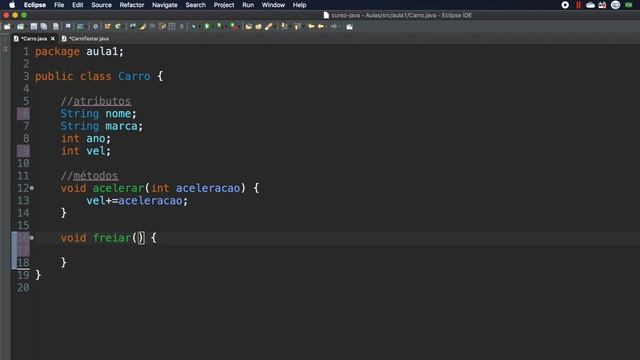Click the class name Carro in code
Image resolution: width=640 pixels, height=360 pixels.
click(134, 76)
